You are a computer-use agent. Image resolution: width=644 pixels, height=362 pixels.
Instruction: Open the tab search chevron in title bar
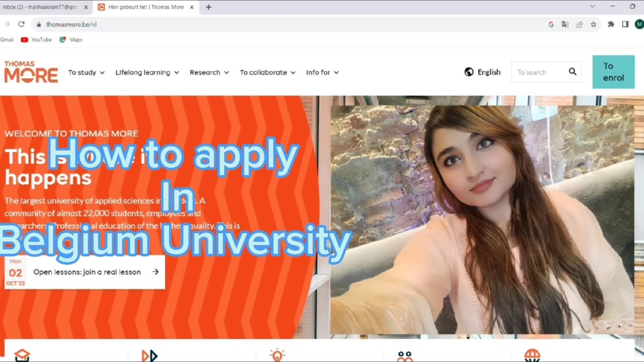(592, 7)
